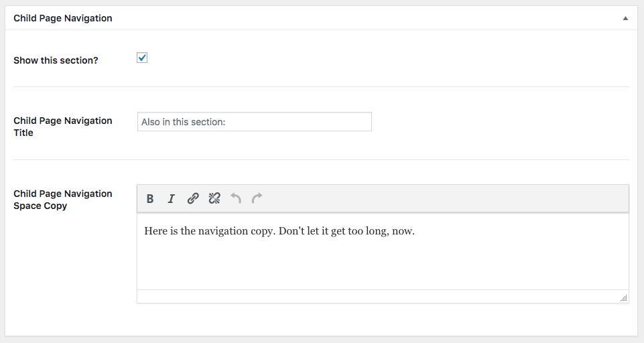Focus the Child Page Navigation Title input
Image resolution: width=644 pixels, height=343 pixels.
pyautogui.click(x=255, y=122)
